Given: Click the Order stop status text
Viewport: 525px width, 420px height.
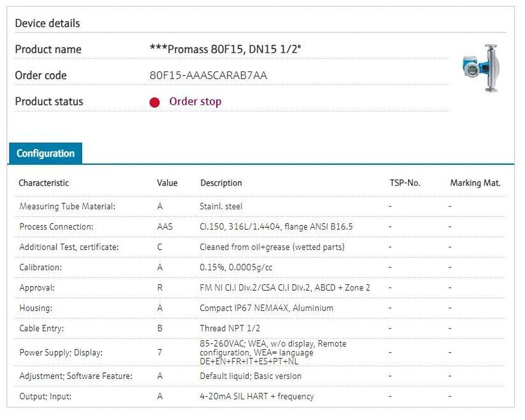Looking at the screenshot, I should pyautogui.click(x=195, y=102).
